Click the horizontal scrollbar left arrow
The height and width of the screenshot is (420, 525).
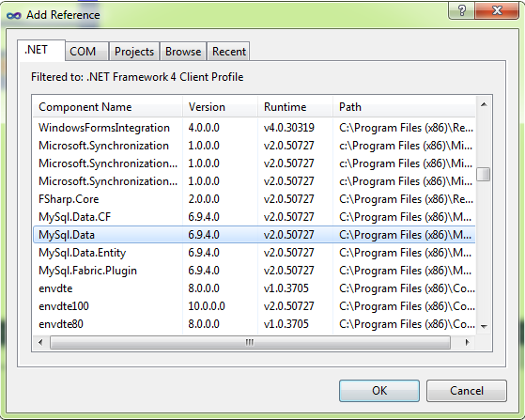40,342
